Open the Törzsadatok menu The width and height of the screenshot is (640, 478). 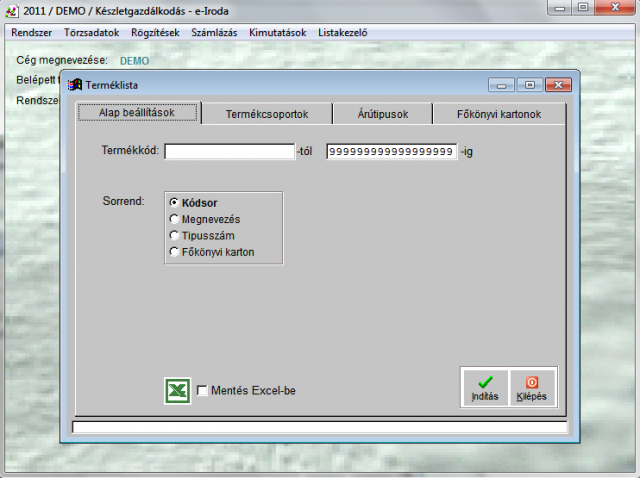coord(91,32)
